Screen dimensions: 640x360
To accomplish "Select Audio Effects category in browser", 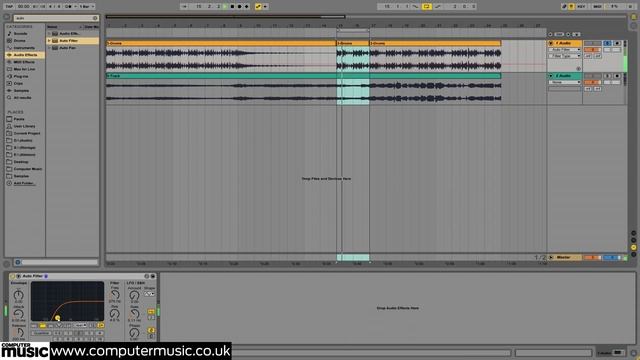I will click(x=25, y=55).
